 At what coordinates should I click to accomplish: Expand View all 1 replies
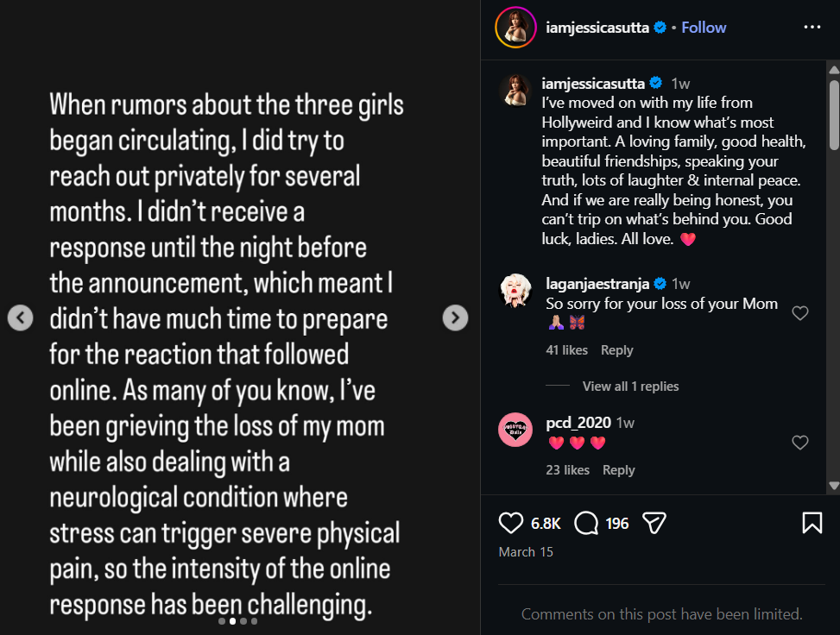click(630, 387)
